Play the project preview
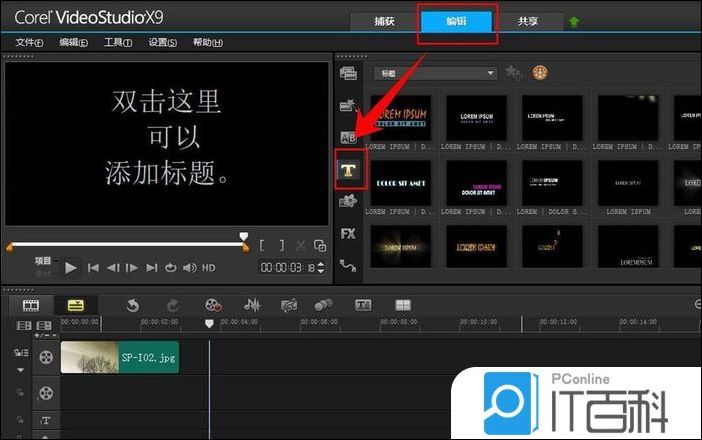The image size is (702, 440). point(71,268)
